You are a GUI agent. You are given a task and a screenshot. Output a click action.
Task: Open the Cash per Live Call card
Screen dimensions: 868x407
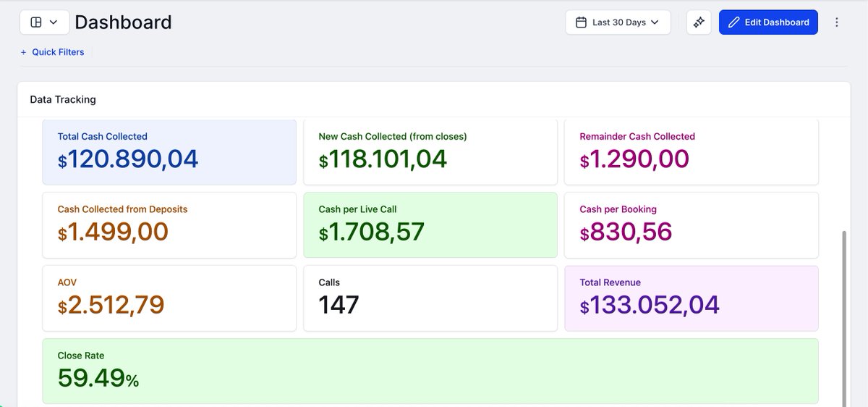pyautogui.click(x=430, y=225)
